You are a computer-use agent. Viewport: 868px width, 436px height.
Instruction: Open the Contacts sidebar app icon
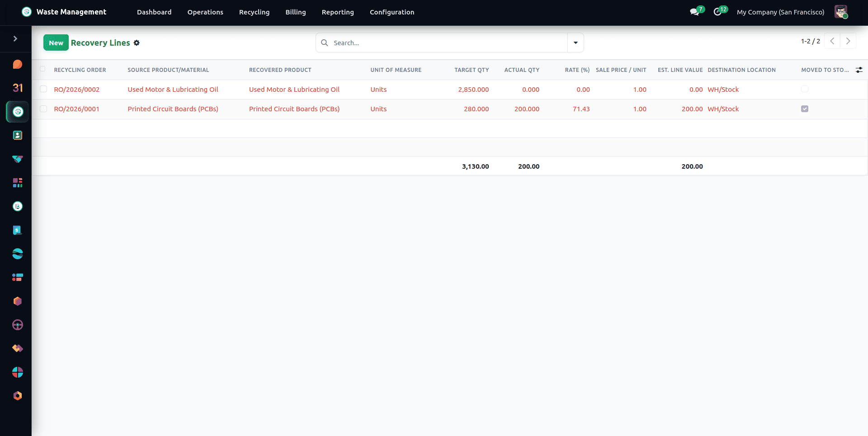[18, 135]
